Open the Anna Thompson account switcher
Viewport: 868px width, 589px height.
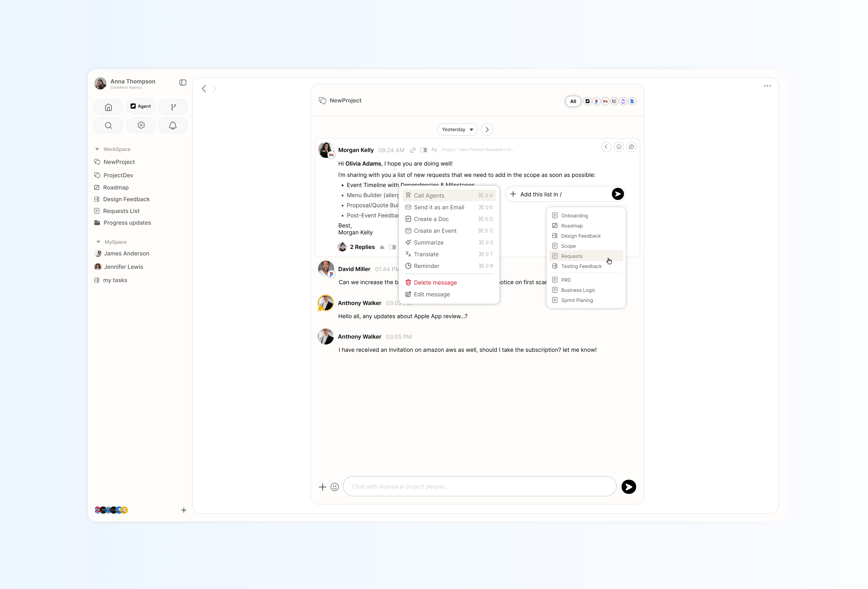click(x=125, y=83)
